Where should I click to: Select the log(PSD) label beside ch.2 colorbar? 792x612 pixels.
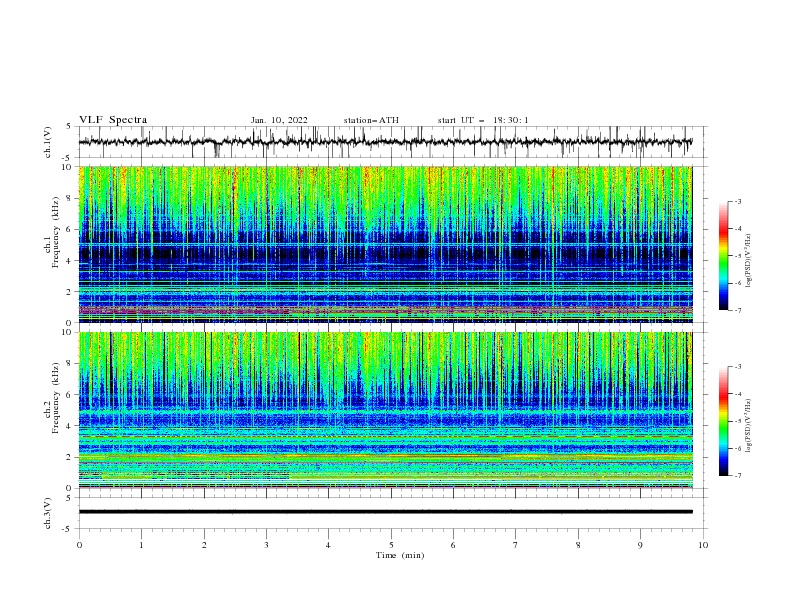(x=748, y=426)
